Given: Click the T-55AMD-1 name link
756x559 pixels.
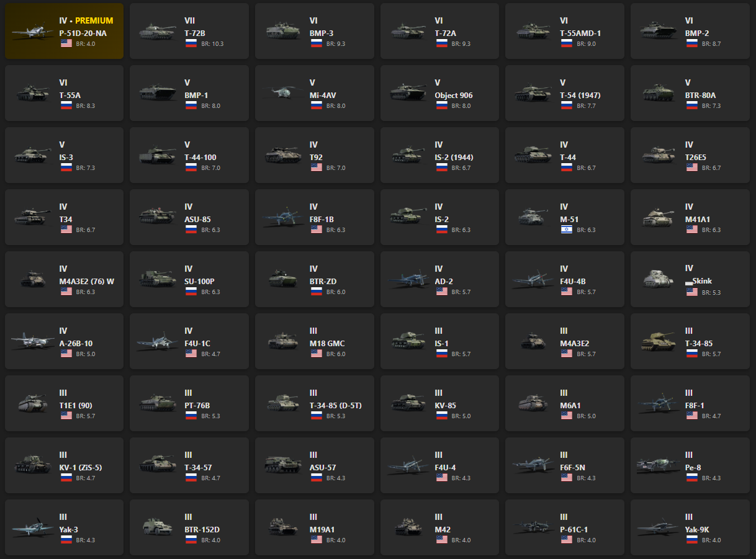Looking at the screenshot, I should (580, 34).
